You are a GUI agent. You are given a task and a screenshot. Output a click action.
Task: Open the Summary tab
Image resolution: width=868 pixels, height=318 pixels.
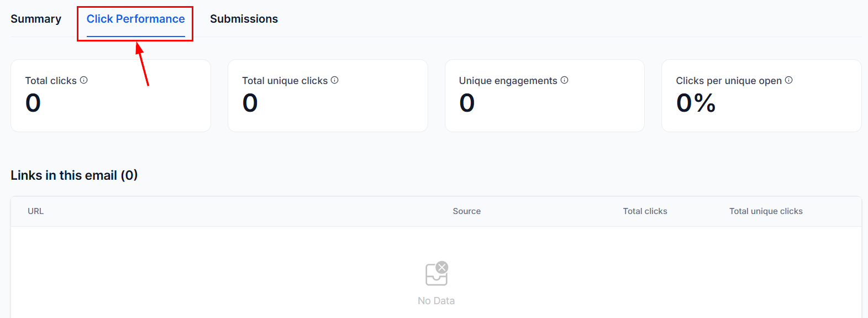tap(36, 19)
